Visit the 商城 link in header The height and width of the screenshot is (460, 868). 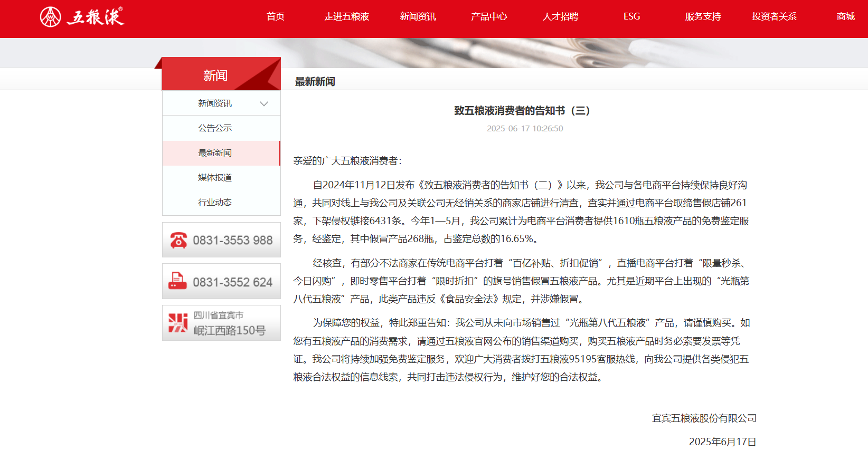pos(845,17)
